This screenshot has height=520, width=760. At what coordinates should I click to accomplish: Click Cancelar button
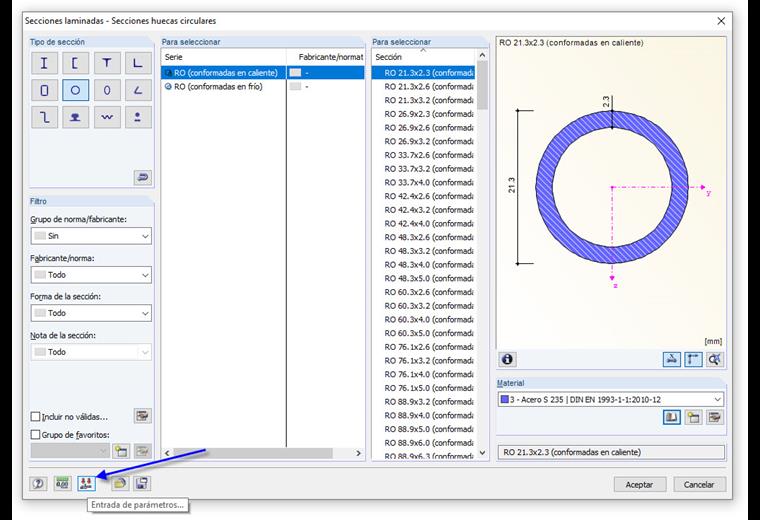coord(698,484)
